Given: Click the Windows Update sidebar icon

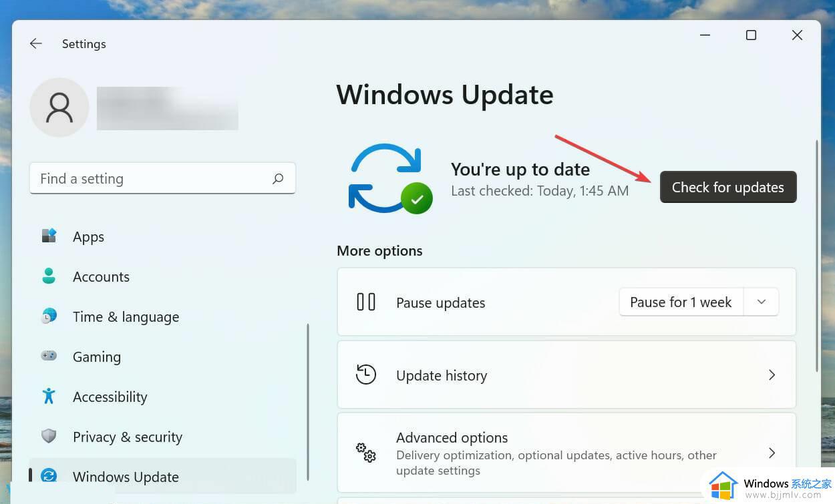Looking at the screenshot, I should click(x=49, y=476).
